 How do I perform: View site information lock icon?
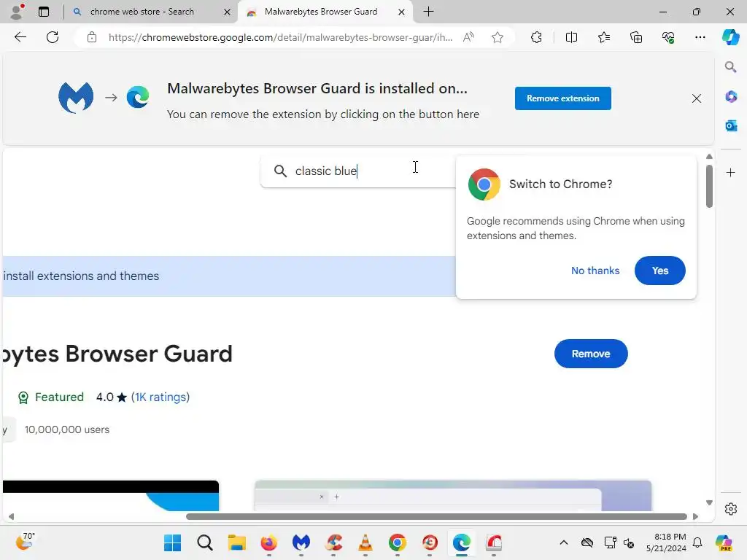tap(92, 37)
